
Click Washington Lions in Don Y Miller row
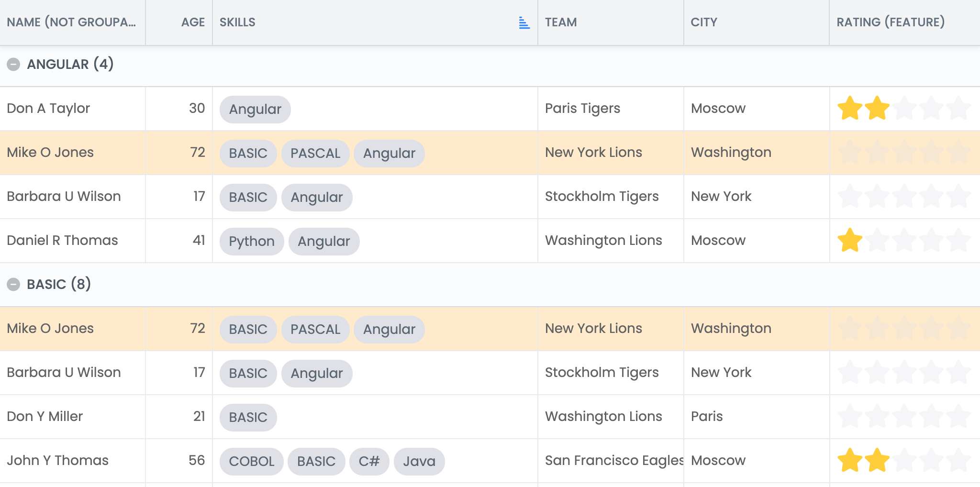[x=611, y=417]
